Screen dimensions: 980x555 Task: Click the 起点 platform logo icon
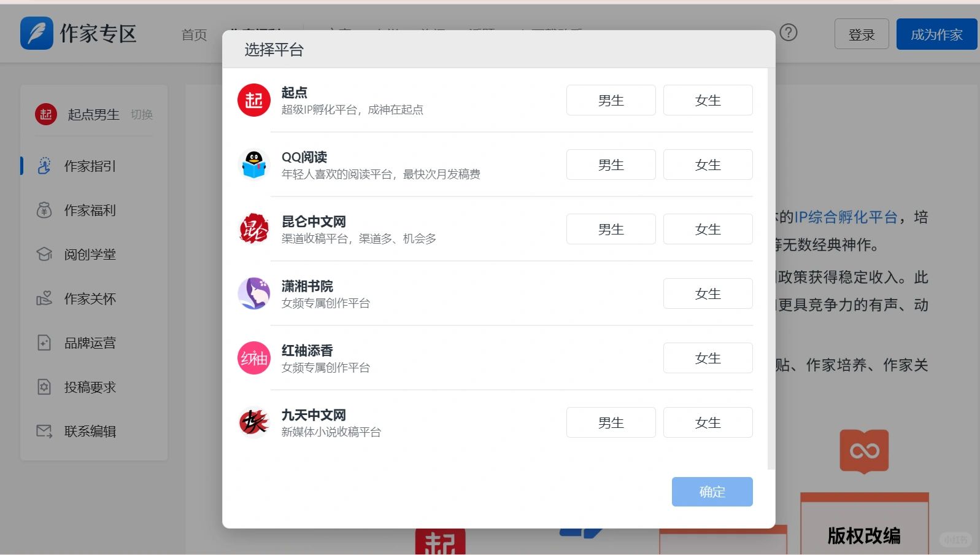[x=253, y=100]
